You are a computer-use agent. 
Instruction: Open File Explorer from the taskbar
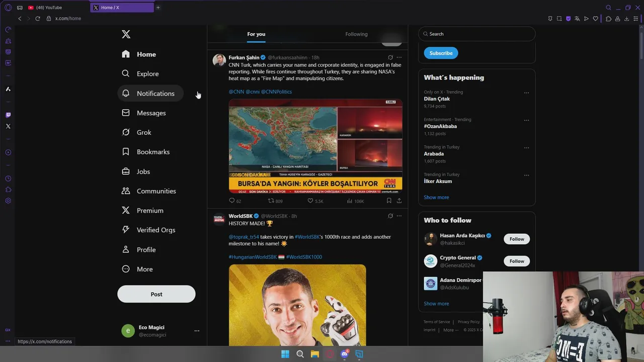click(x=315, y=354)
